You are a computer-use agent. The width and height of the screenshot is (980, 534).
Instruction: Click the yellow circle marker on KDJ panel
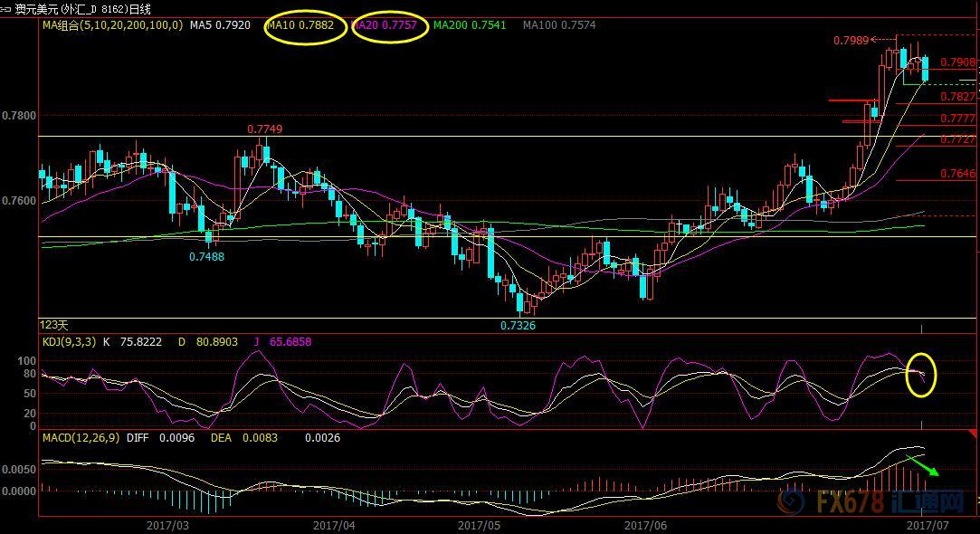tap(921, 374)
